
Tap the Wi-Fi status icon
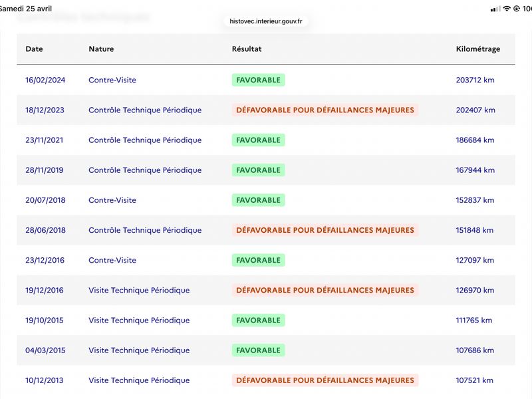pyautogui.click(x=507, y=9)
